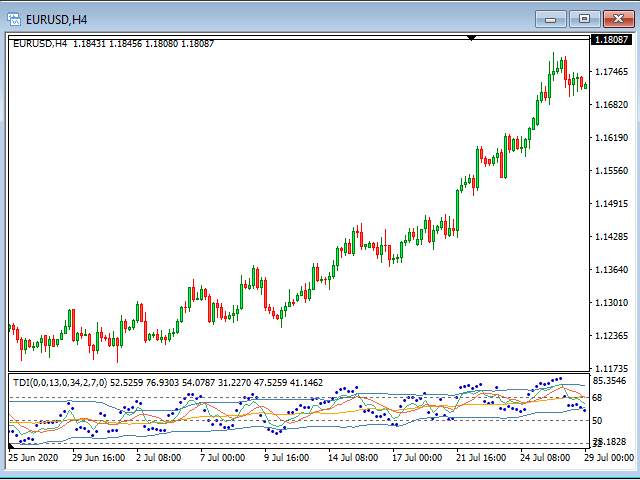Image resolution: width=640 pixels, height=480 pixels.
Task: Click the 25 Jun 2020 date label
Action: tap(34, 458)
